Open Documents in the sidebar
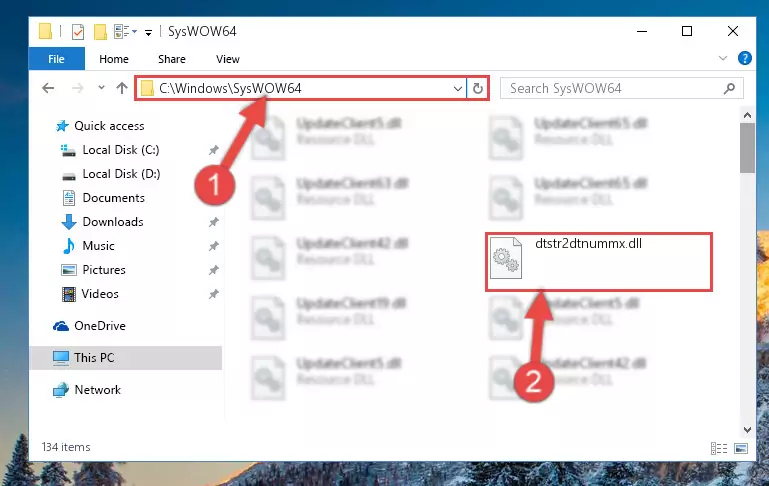Viewport: 769px width, 486px height. 113,198
